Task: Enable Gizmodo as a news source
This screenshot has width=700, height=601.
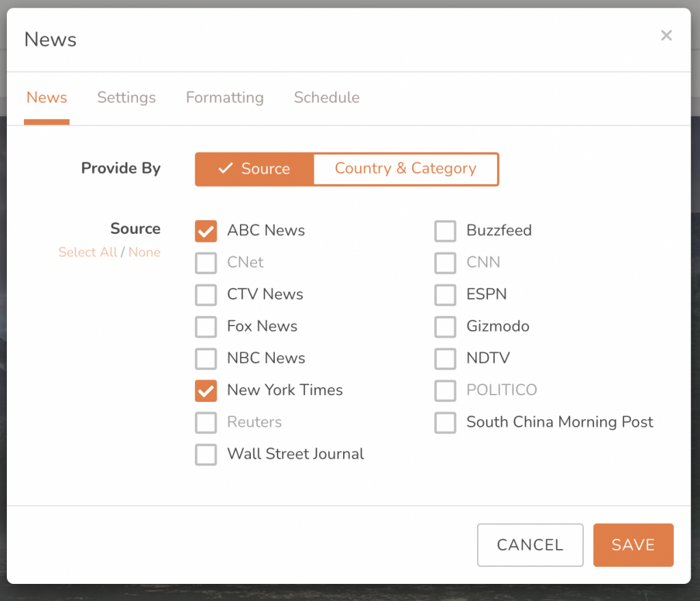Action: pyautogui.click(x=445, y=327)
